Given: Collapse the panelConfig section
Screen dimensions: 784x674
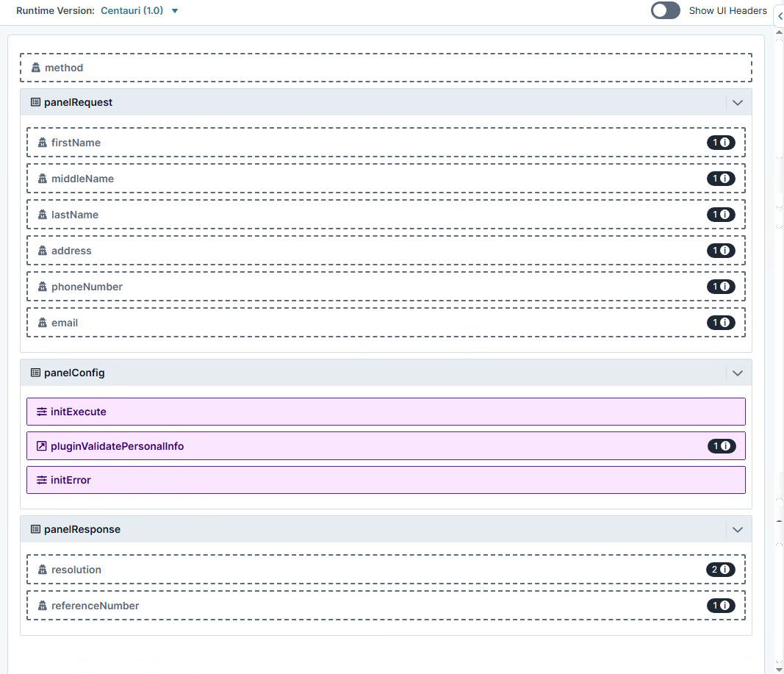Looking at the screenshot, I should click(738, 373).
